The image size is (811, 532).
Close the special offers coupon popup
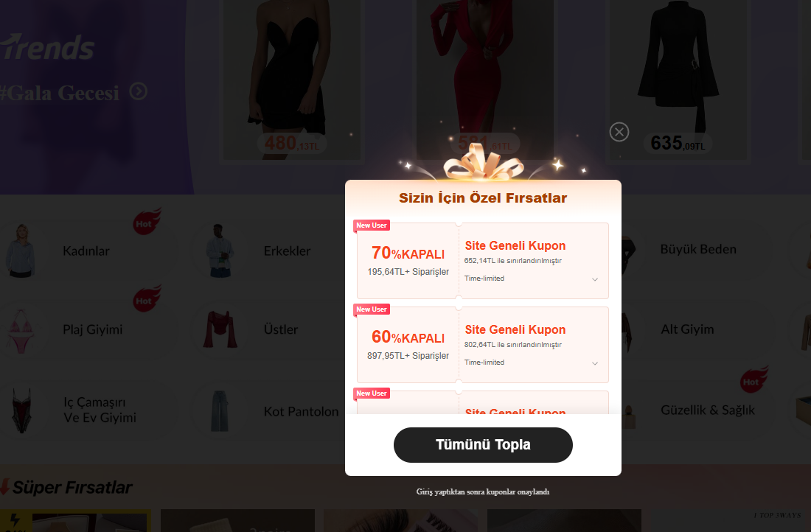pyautogui.click(x=619, y=132)
